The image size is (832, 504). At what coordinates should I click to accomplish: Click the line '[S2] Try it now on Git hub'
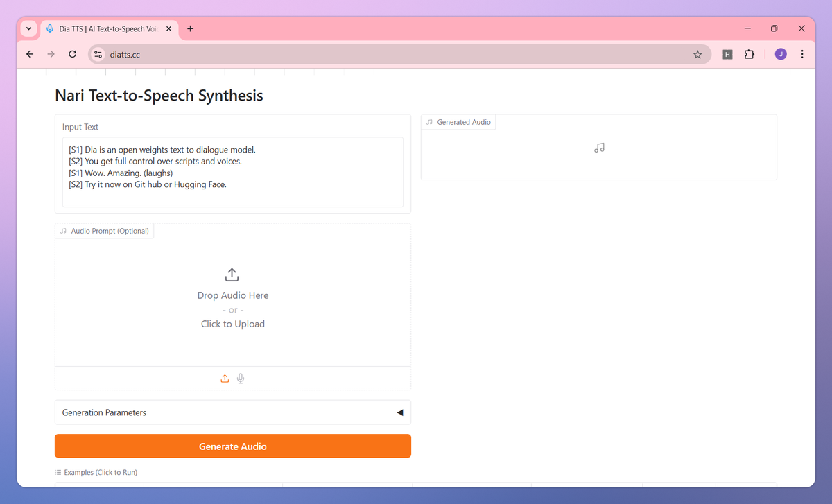pos(115,184)
